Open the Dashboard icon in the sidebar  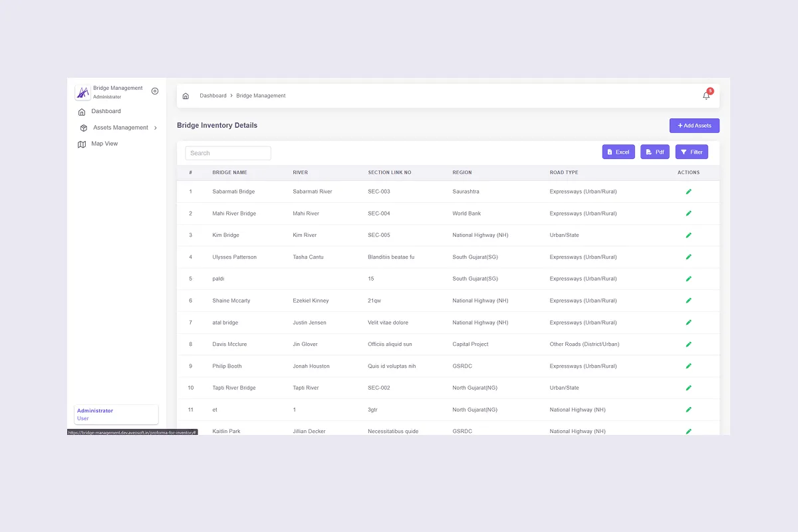click(82, 112)
